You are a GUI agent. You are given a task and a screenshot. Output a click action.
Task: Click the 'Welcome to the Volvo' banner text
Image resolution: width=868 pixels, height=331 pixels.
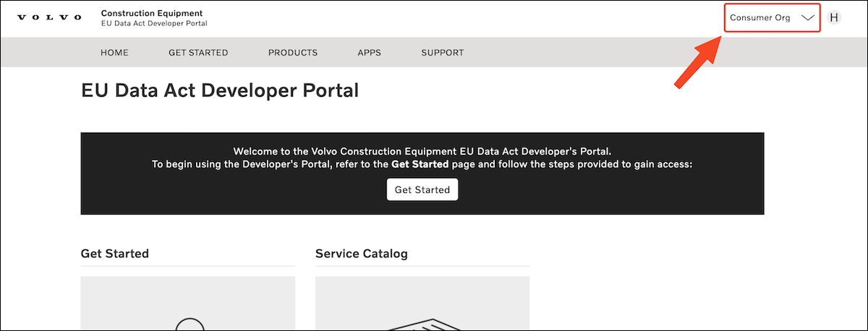(x=422, y=152)
